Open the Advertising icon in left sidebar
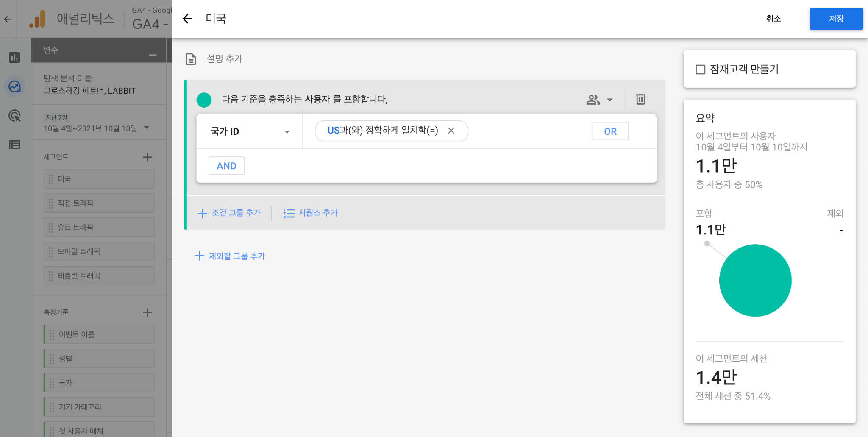The image size is (868, 437). click(x=14, y=116)
